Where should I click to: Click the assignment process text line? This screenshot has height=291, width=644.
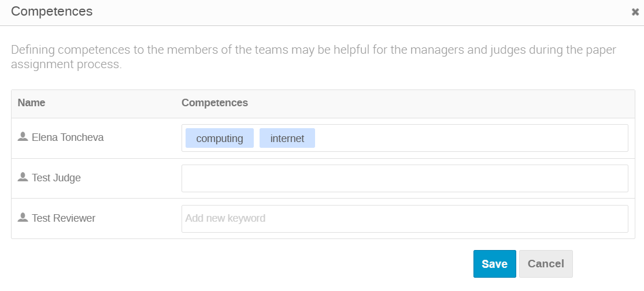click(x=66, y=65)
